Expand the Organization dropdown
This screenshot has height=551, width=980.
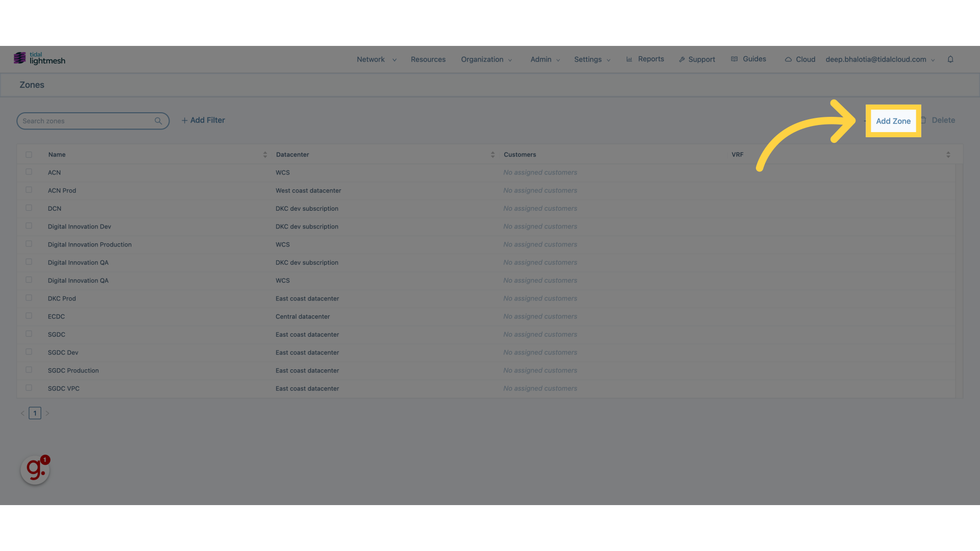point(486,59)
